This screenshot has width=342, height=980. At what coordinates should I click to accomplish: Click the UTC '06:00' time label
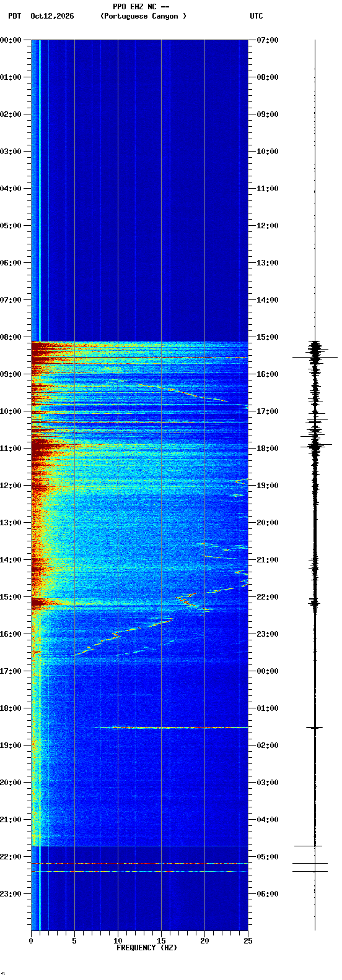(x=268, y=894)
